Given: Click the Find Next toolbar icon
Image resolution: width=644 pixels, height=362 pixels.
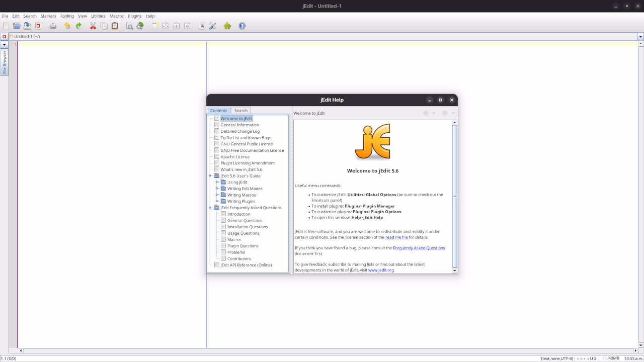Looking at the screenshot, I should pos(140,26).
